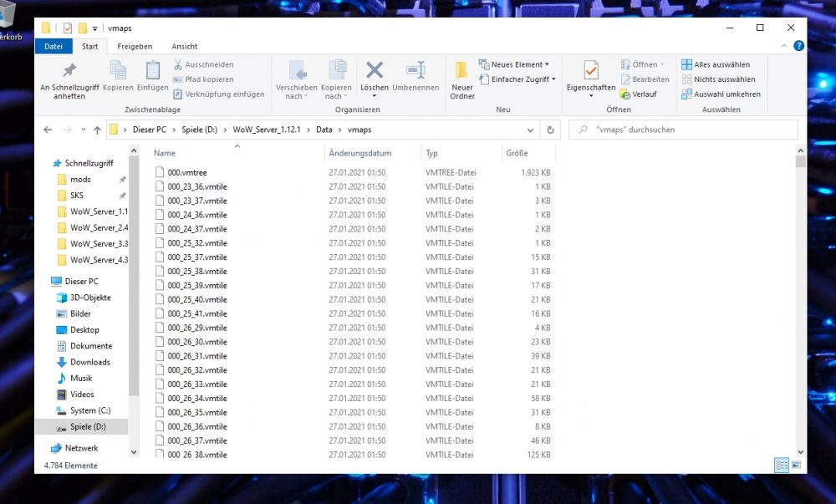Switch to the Ansicht ribbon tab
Screen dimensions: 836x504
[185, 46]
